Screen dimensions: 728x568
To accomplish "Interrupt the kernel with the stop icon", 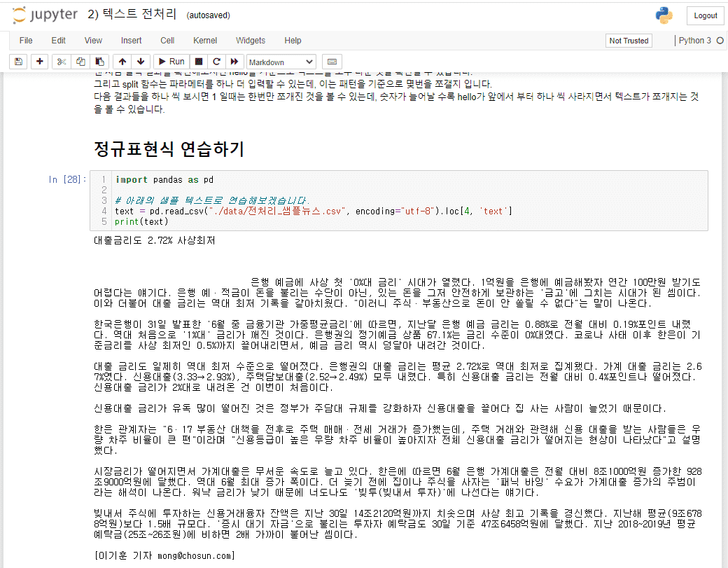I will coord(199,62).
